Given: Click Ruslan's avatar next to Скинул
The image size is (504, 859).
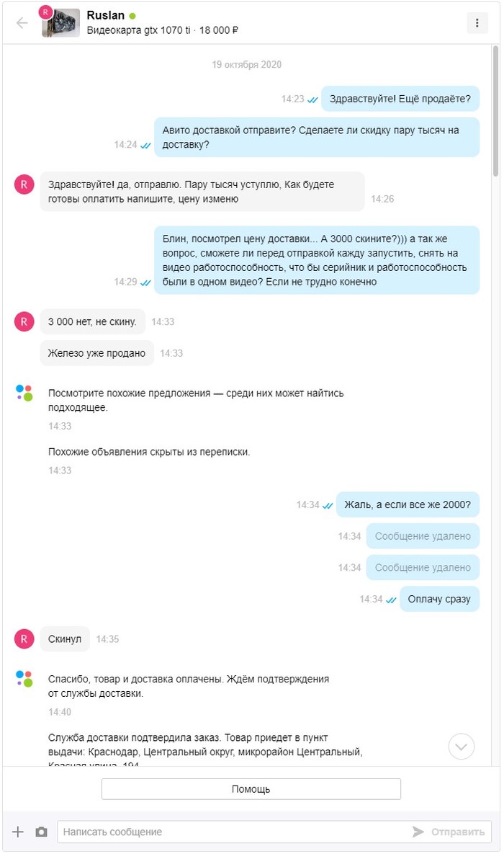Looking at the screenshot, I should (x=24, y=638).
